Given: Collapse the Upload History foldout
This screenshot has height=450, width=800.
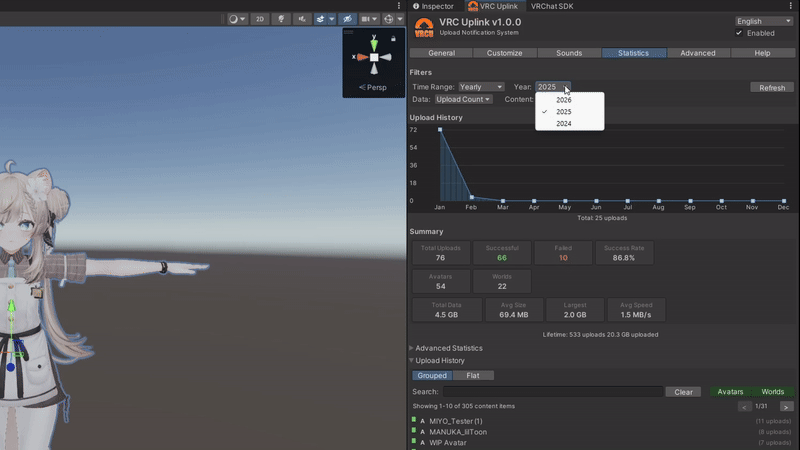Looking at the screenshot, I should coord(437,360).
